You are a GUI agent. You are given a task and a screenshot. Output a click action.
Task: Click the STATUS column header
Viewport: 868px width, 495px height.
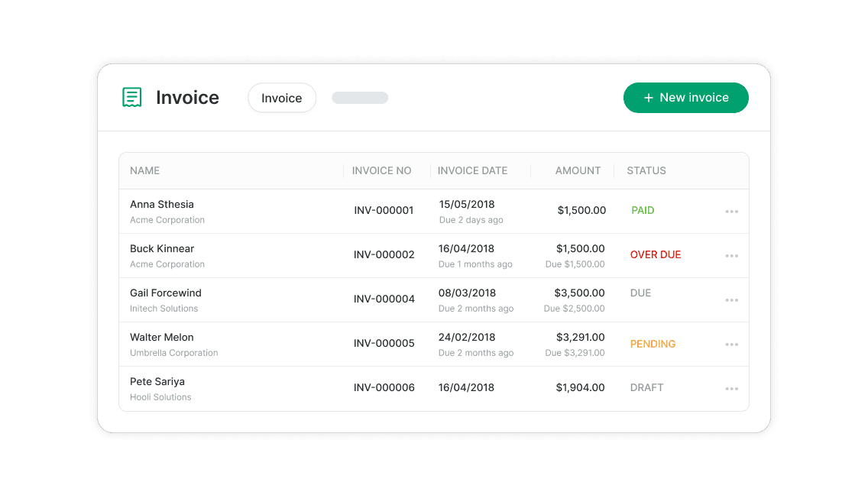pyautogui.click(x=646, y=171)
